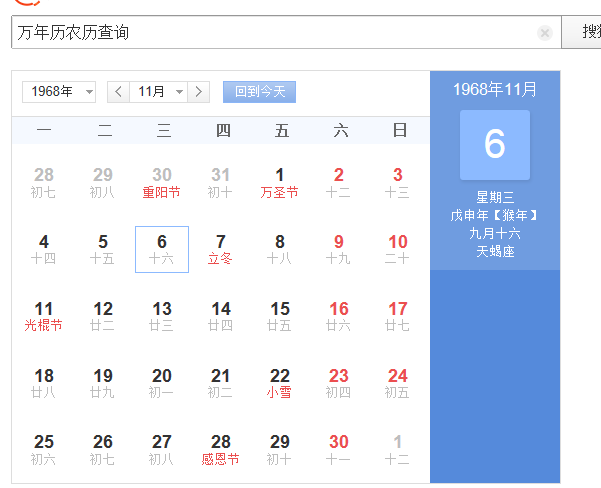
Task: Click the big 6 date tile
Action: [495, 145]
